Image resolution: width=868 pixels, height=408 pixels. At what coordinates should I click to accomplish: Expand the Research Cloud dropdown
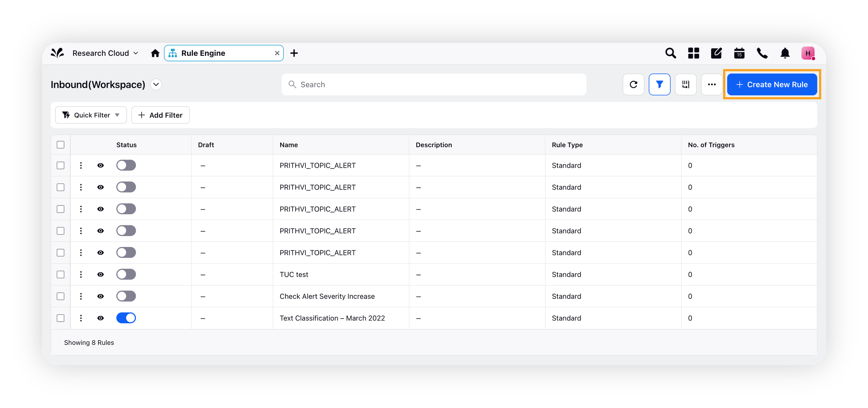(105, 53)
